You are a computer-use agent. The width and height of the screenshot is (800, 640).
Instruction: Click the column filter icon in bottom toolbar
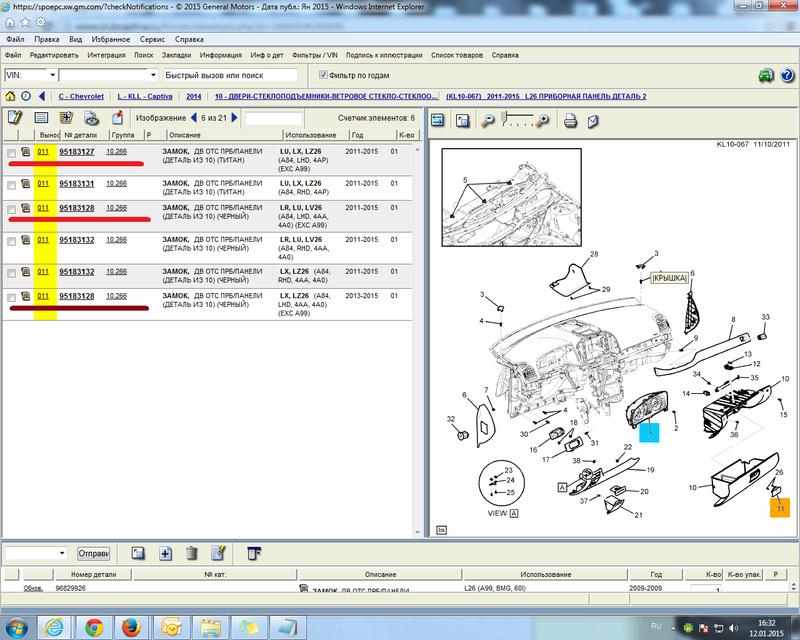[254, 553]
